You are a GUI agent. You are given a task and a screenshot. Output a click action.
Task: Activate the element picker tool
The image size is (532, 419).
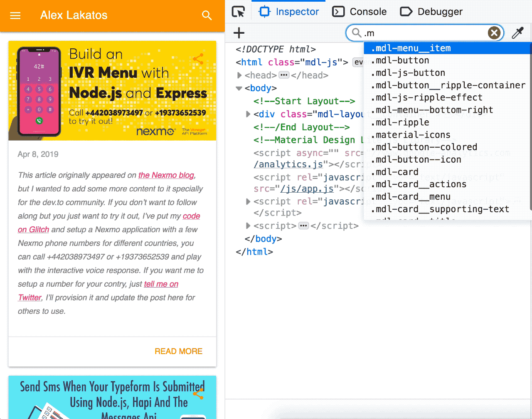(238, 12)
